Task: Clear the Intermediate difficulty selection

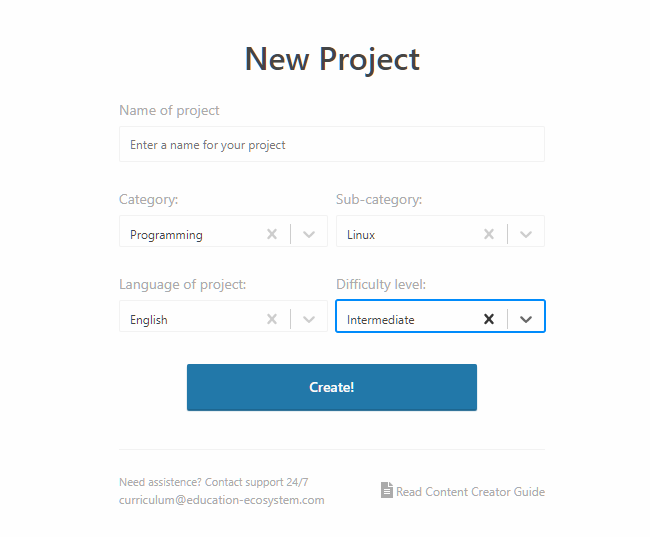Action: coord(489,319)
